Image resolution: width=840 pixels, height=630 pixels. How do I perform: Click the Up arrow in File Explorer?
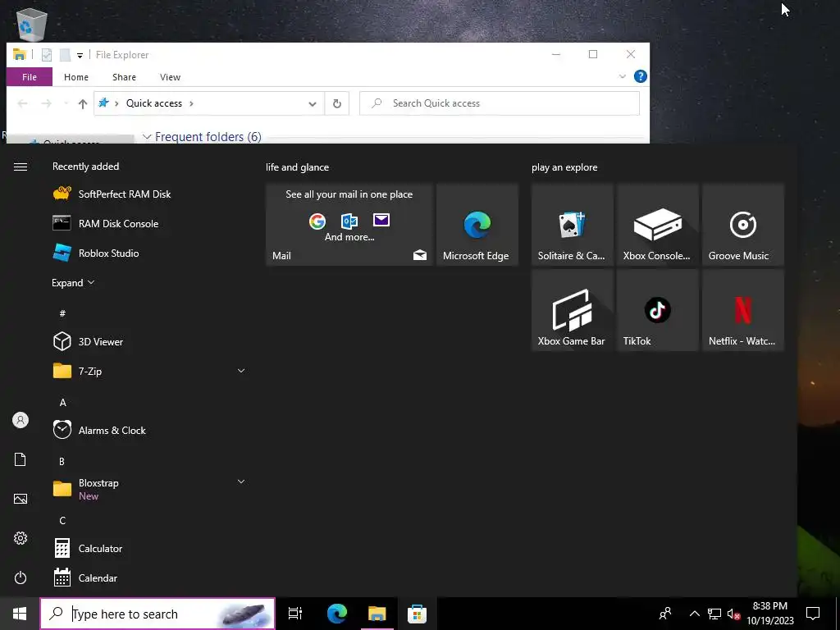(83, 103)
